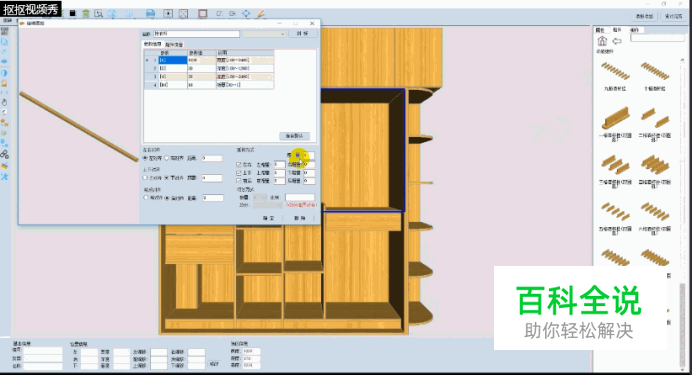692x375 pixels.
Task: Click the green house icon in top toolbar
Action: click(86, 14)
